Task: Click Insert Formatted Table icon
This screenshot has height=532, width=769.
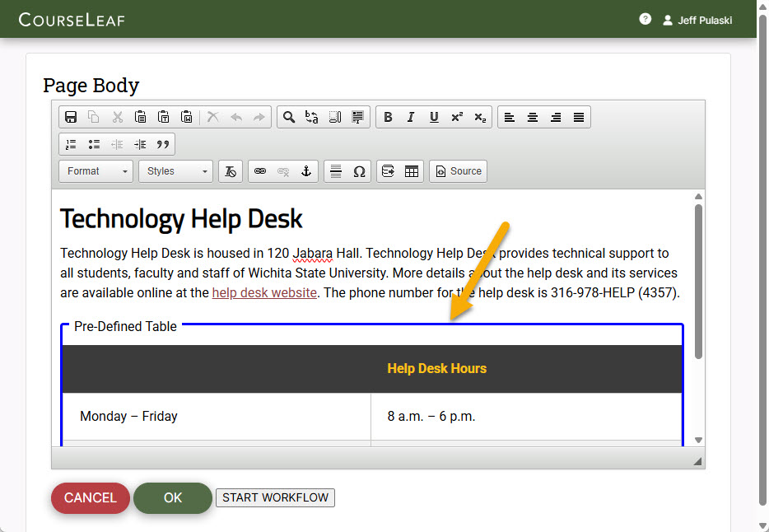Action: tap(389, 171)
